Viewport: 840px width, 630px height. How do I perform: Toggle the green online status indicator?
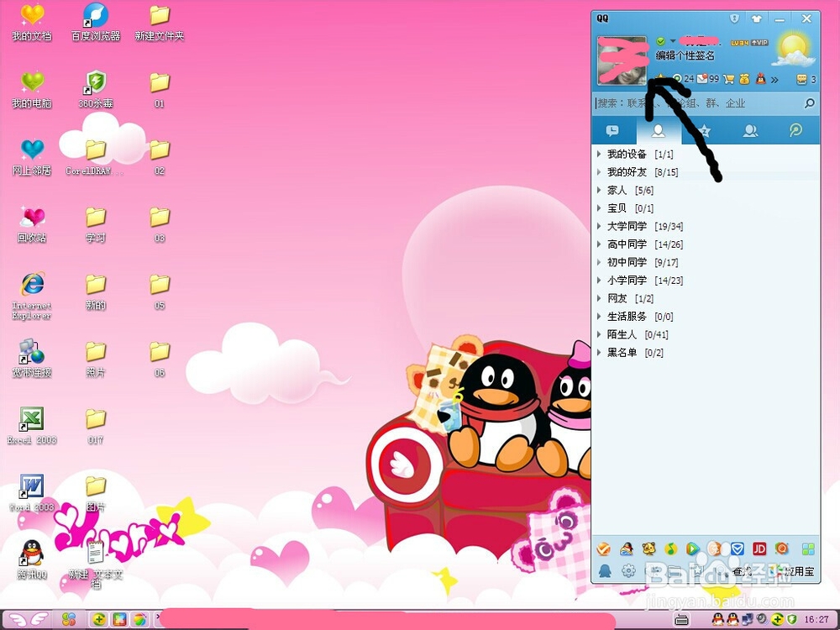coord(661,41)
